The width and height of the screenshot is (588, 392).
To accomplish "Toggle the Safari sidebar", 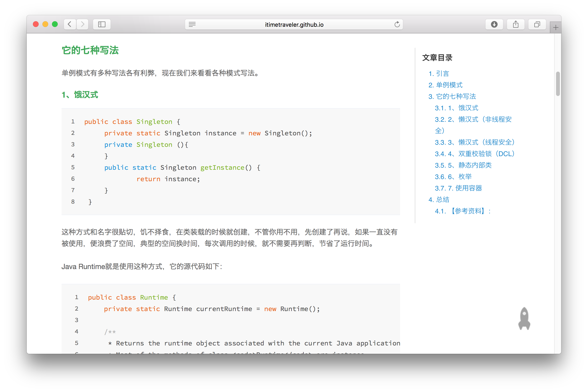I will coord(101,24).
